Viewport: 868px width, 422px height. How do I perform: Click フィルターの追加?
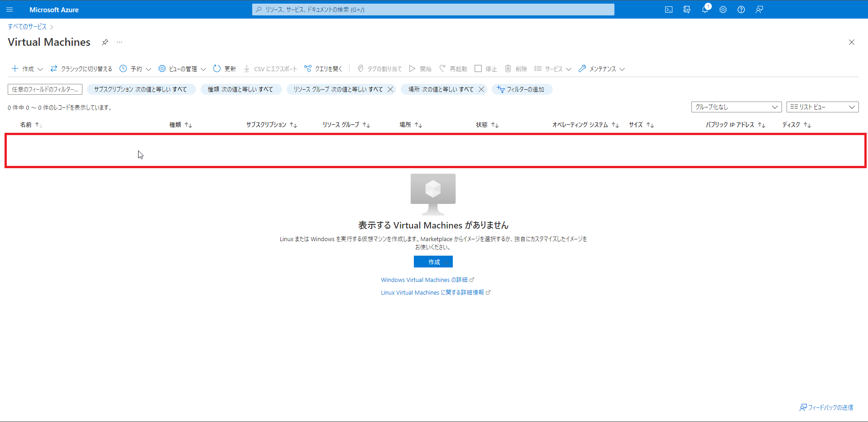(x=522, y=89)
